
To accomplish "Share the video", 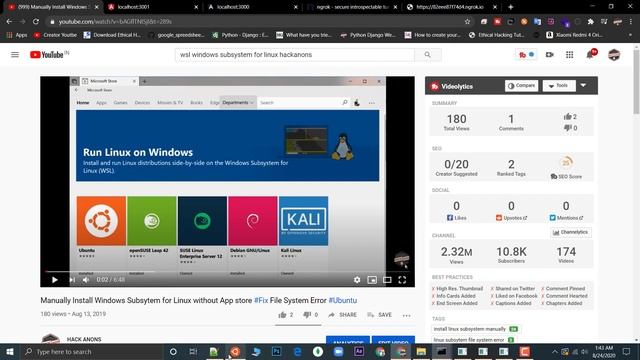I will click(x=342, y=315).
